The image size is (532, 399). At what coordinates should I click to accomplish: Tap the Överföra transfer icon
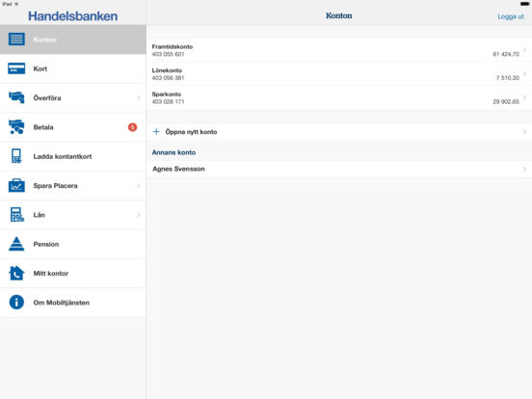click(x=16, y=97)
